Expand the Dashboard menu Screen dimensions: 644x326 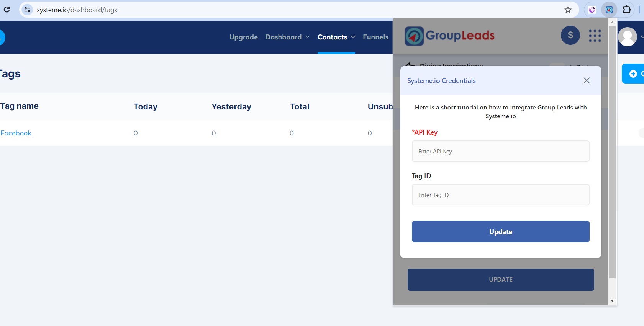pyautogui.click(x=287, y=37)
